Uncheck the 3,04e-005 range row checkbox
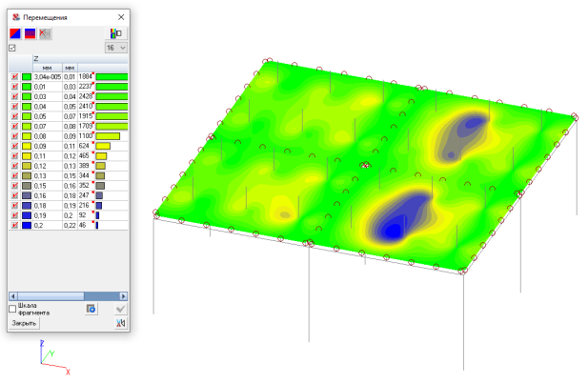This screenshot has width=588, height=384. coord(14,76)
